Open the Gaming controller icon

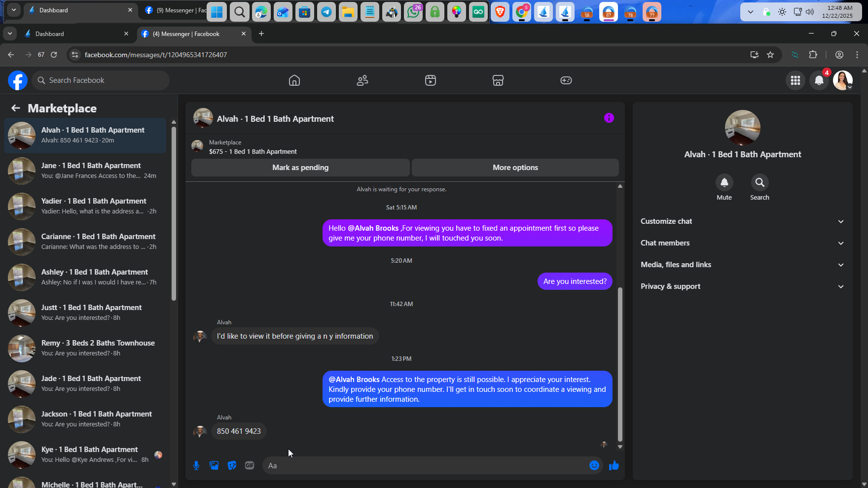point(566,80)
